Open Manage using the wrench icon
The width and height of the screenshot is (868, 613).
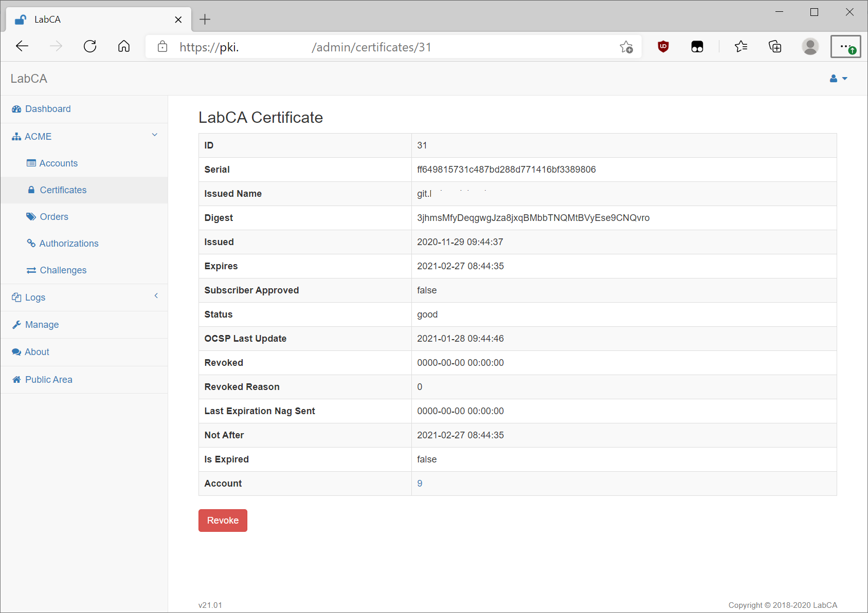(15, 324)
